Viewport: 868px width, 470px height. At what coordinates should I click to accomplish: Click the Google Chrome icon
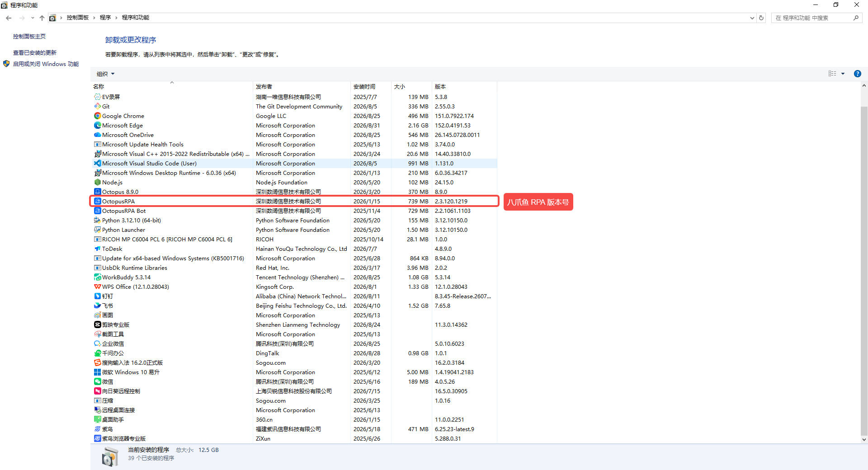[x=97, y=116]
